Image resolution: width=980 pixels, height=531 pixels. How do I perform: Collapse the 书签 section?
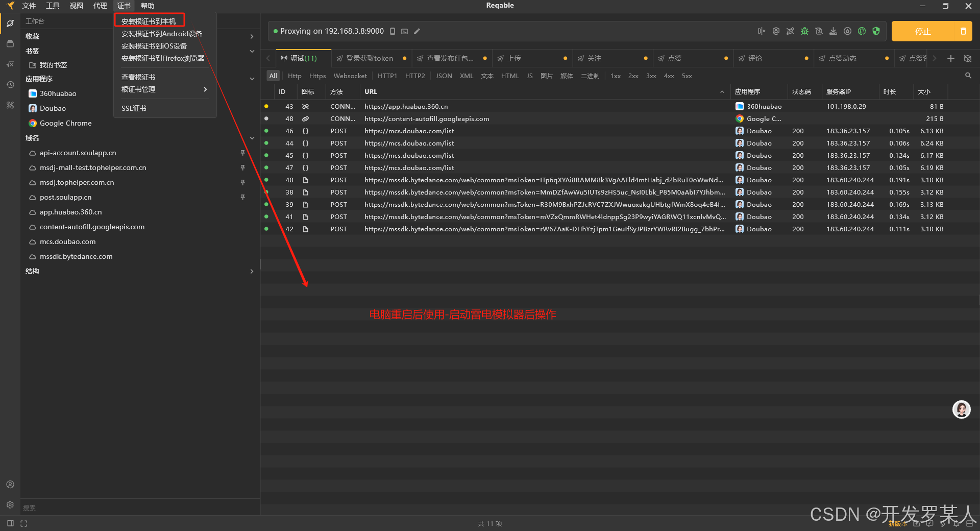click(x=252, y=51)
